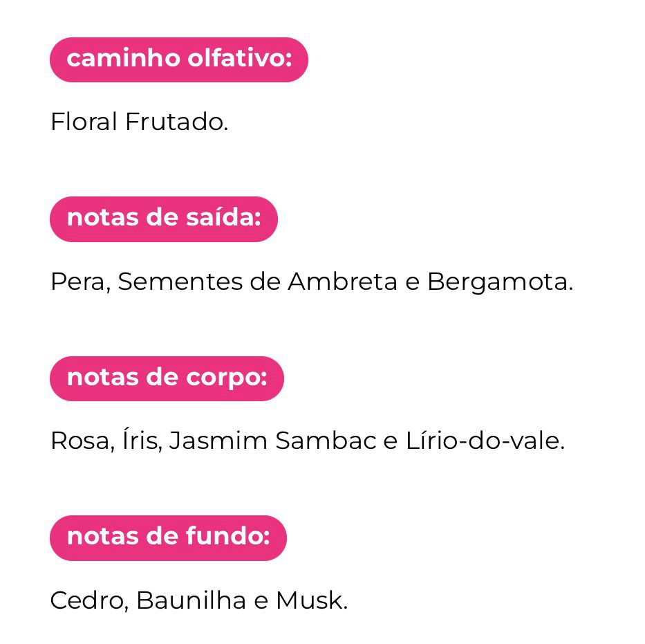Image resolution: width=645 pixels, height=644 pixels.
Task: Click the "Bergamota" note text
Action: click(x=499, y=282)
